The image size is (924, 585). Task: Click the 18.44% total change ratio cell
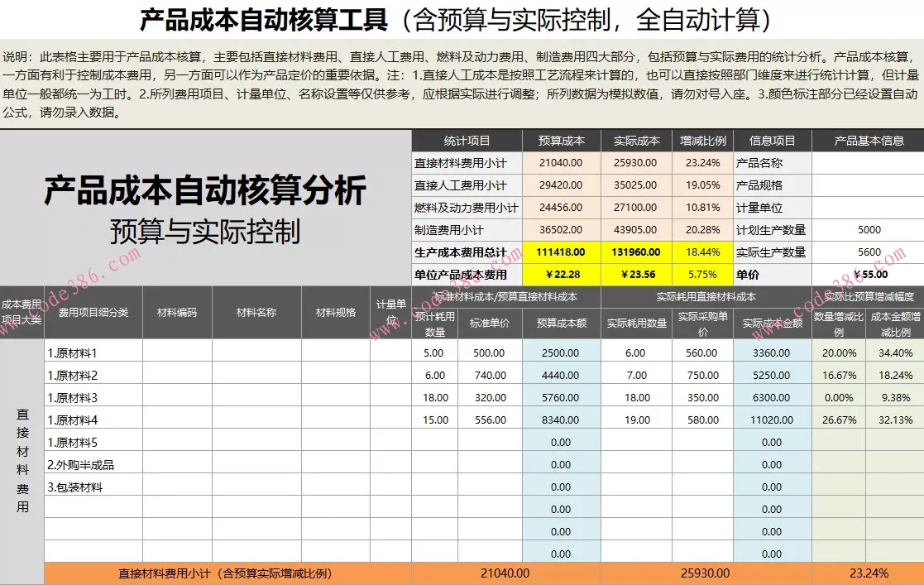pyautogui.click(x=702, y=252)
